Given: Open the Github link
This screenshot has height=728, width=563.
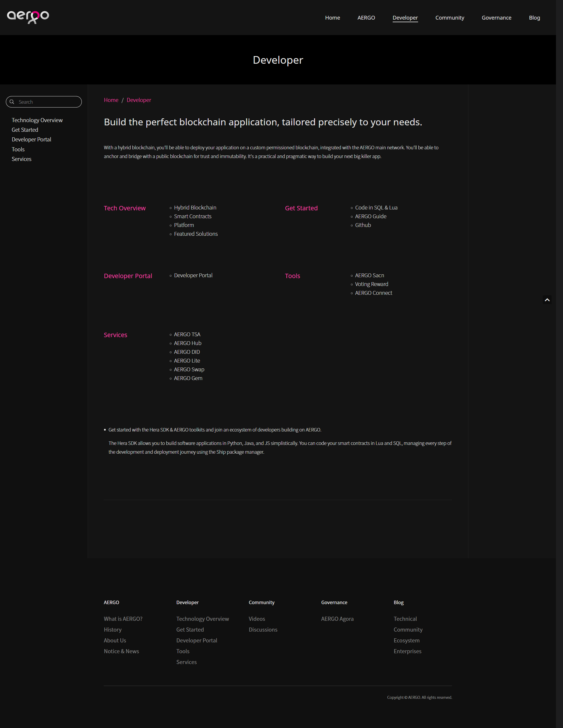Looking at the screenshot, I should point(363,225).
